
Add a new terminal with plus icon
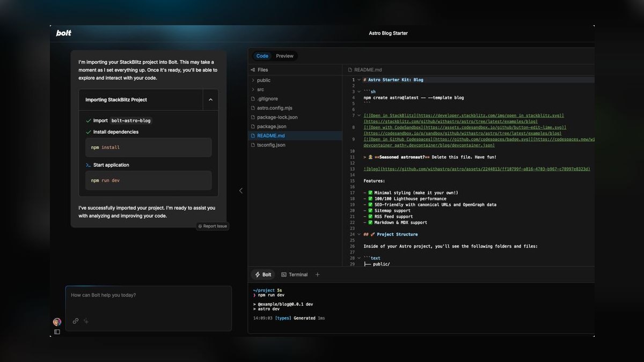(317, 275)
